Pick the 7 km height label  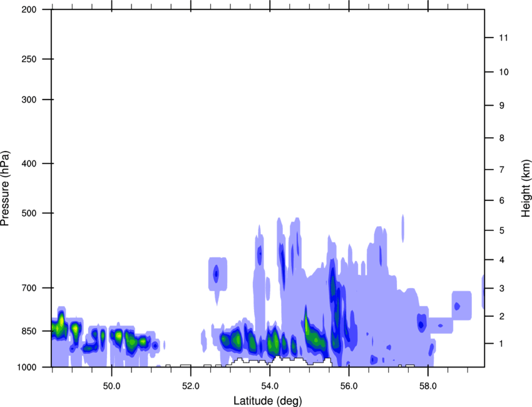click(502, 170)
